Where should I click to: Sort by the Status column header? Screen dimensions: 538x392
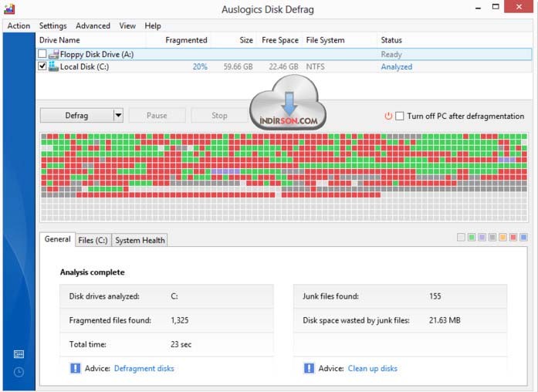pyautogui.click(x=391, y=40)
